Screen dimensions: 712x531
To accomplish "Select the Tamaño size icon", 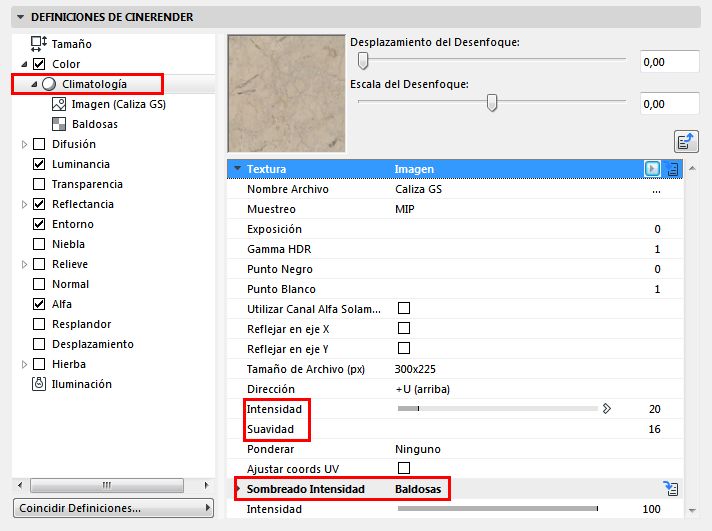I will (39, 44).
